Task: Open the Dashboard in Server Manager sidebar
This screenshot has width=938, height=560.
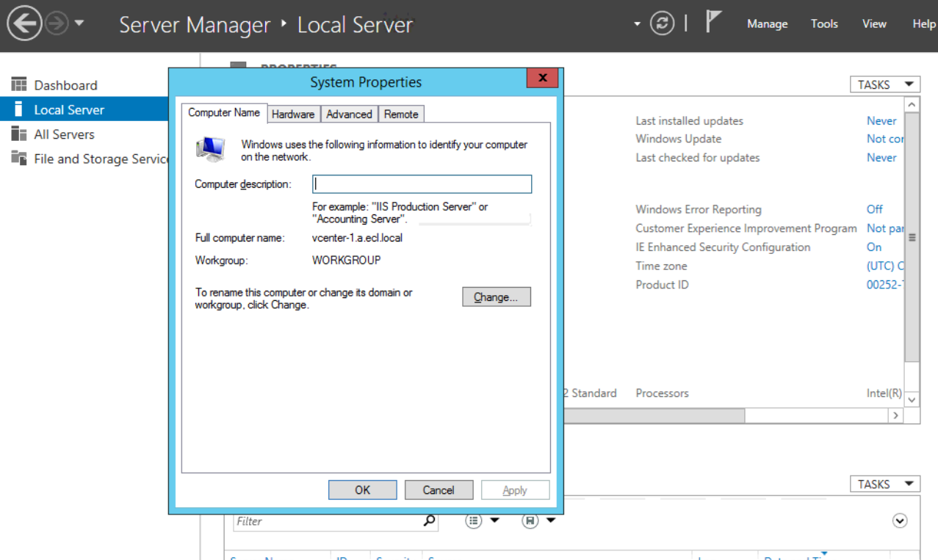Action: [x=65, y=84]
